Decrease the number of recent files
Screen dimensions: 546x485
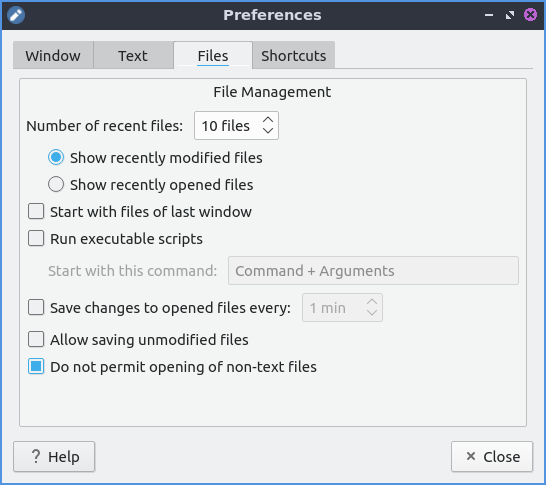pos(268,131)
